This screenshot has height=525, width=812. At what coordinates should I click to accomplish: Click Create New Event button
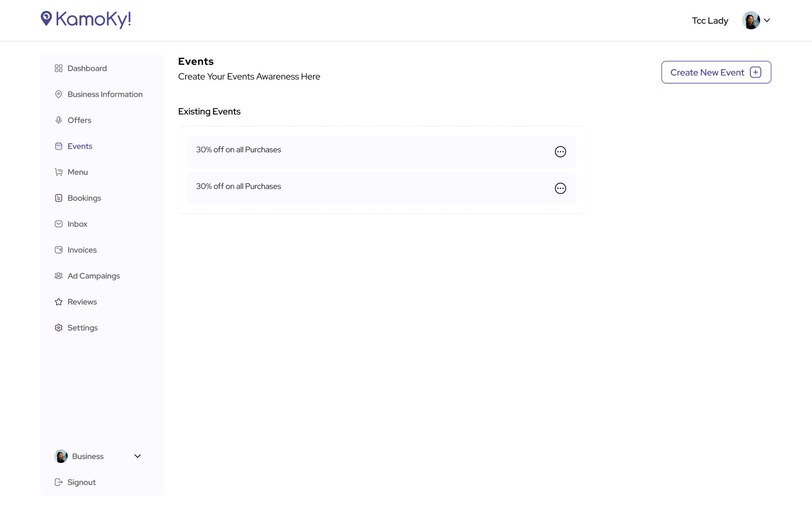point(716,72)
